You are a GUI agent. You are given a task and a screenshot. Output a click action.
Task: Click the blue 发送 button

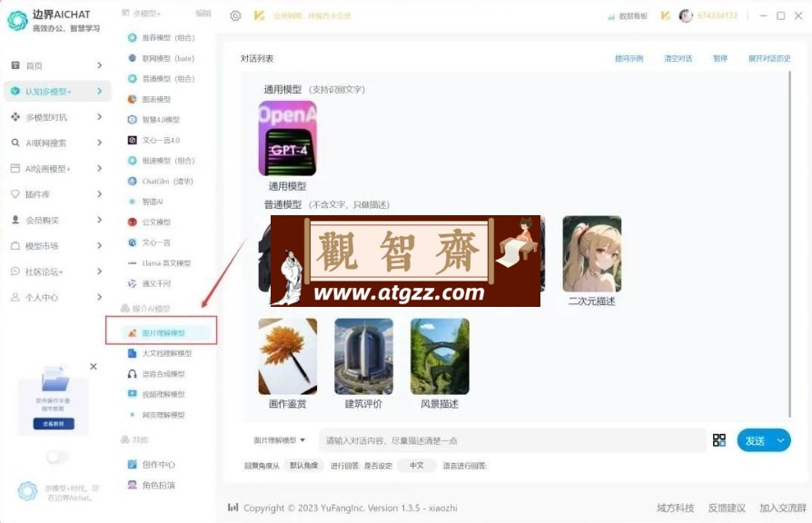point(755,440)
